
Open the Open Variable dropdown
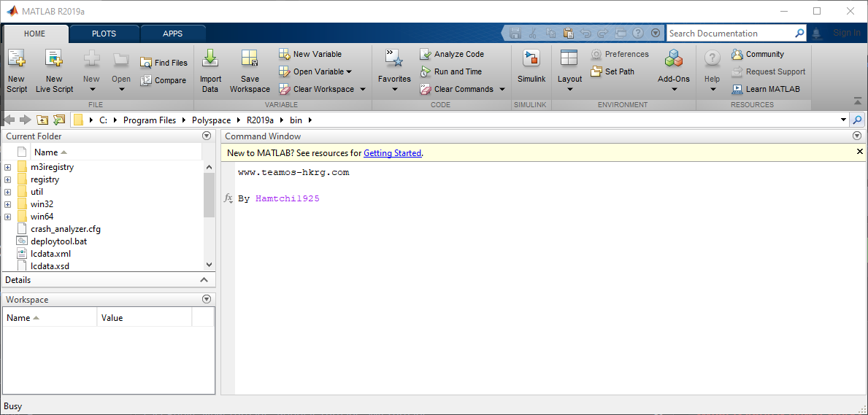(315, 71)
